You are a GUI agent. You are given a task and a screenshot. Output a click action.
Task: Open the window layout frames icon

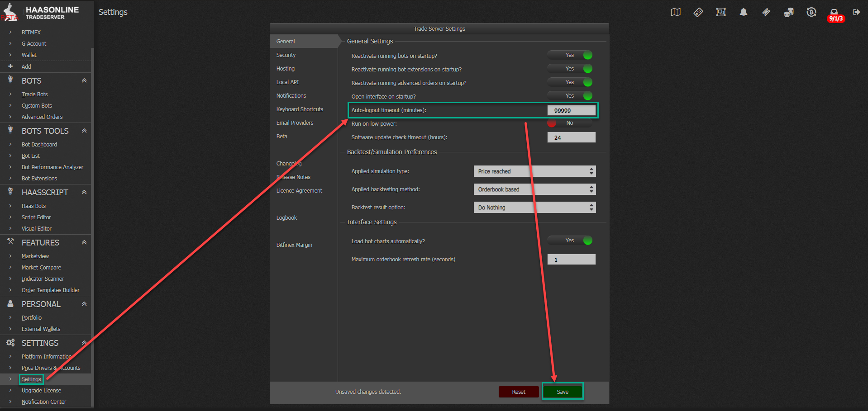[x=721, y=12]
